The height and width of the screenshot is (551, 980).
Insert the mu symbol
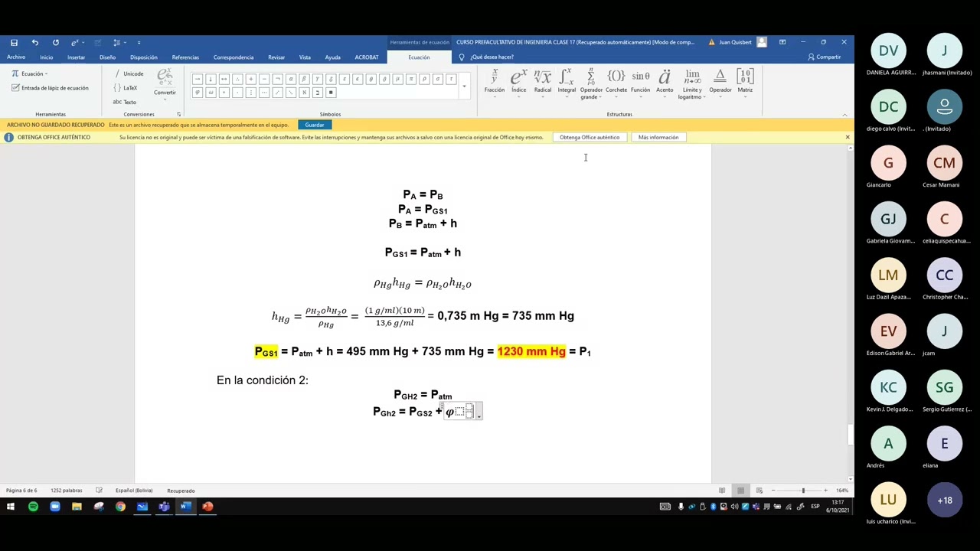click(x=397, y=79)
